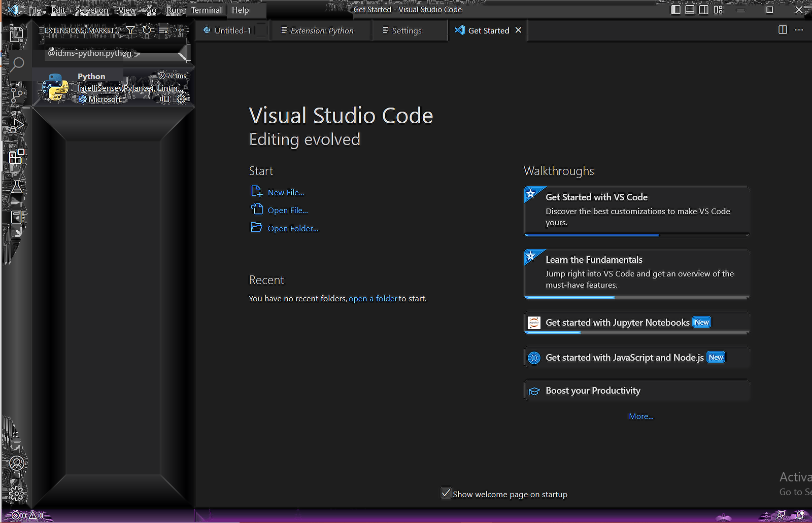The height and width of the screenshot is (523, 812).
Task: Open the Manage gear in activity bar
Action: click(17, 494)
